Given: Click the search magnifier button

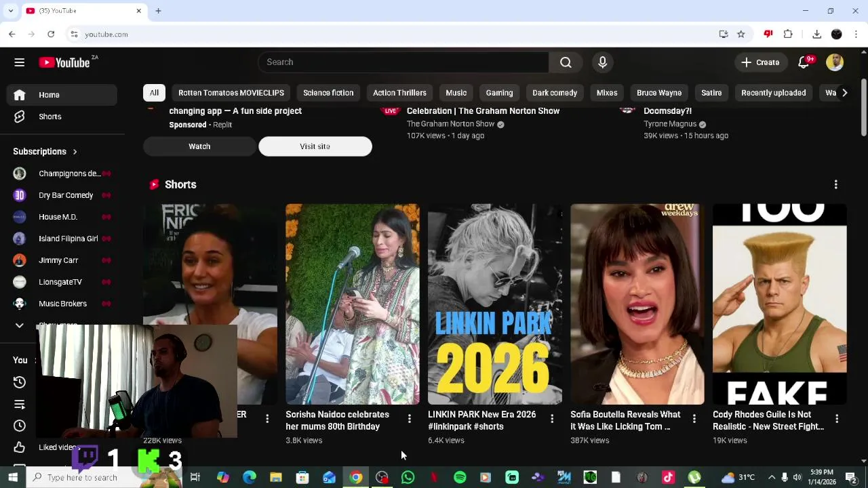Looking at the screenshot, I should pos(566,62).
